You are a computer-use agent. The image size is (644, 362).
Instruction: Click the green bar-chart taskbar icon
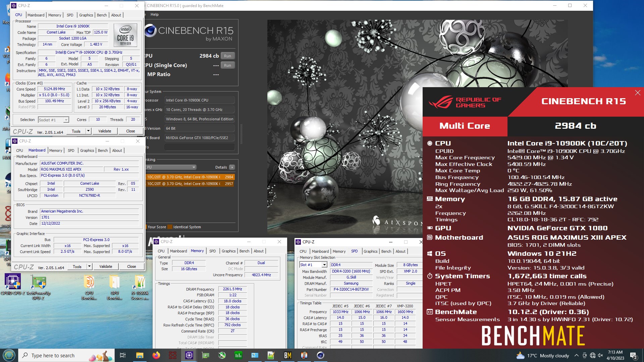pyautogui.click(x=238, y=355)
